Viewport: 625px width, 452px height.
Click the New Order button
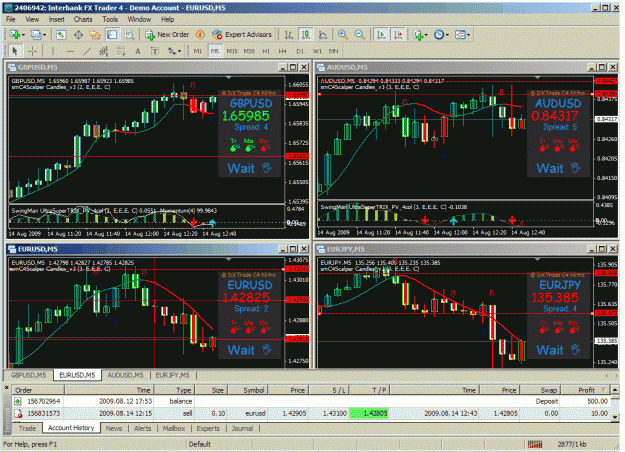[167, 35]
